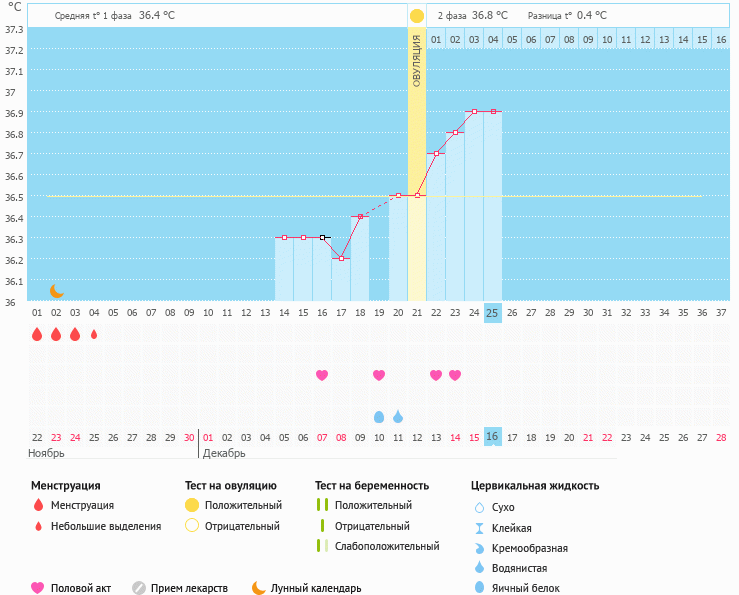Select highlighted date 16 in calendar row
739x595 pixels.
(492, 437)
